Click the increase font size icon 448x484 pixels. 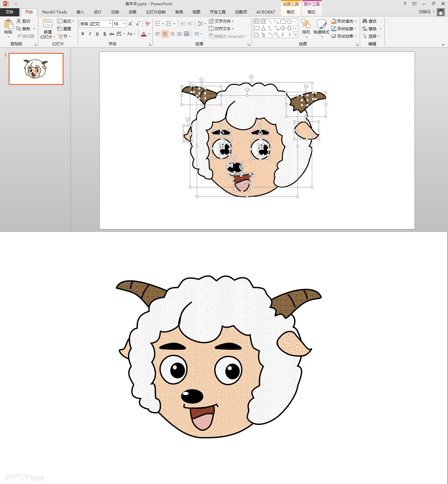click(131, 24)
